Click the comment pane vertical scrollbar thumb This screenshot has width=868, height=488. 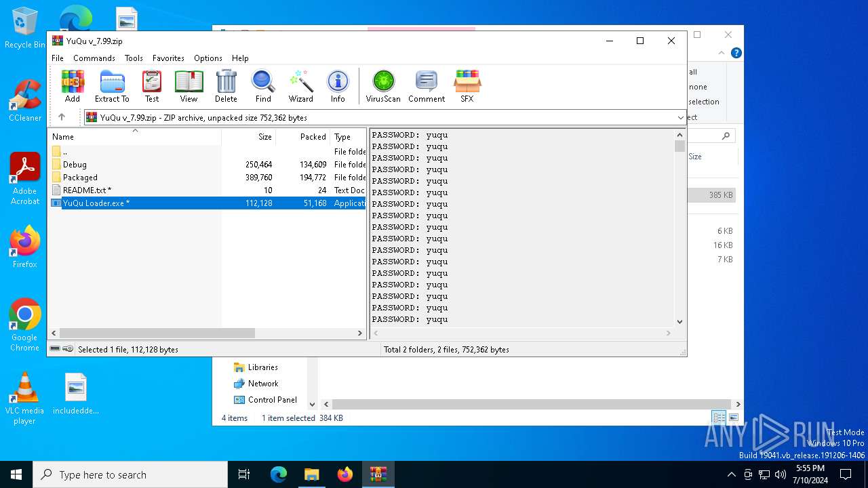[679, 146]
